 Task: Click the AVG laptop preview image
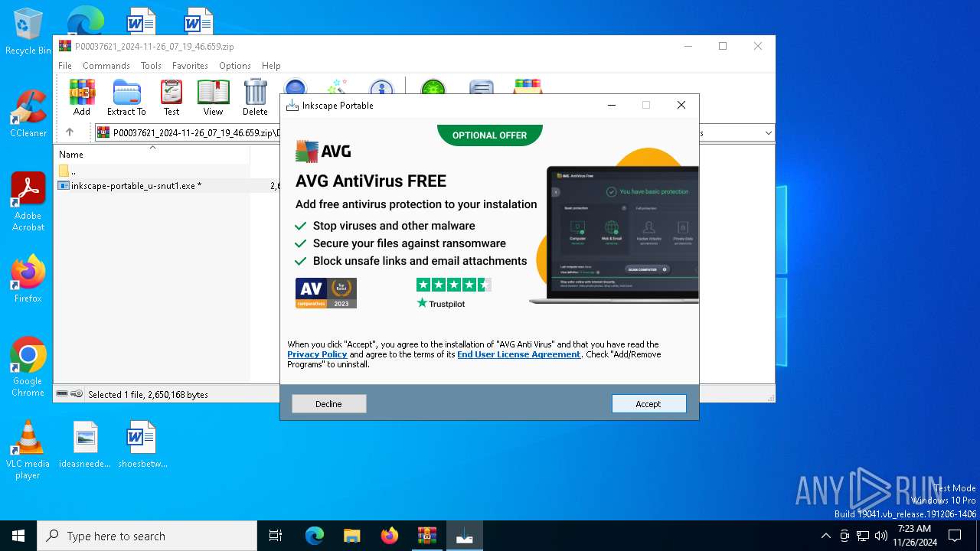[614, 235]
